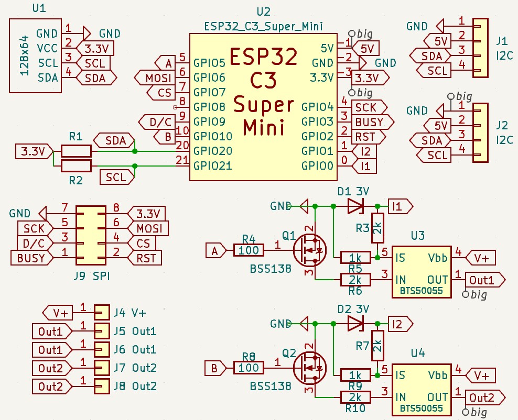Image resolution: width=518 pixels, height=420 pixels.
Task: Select the Q1 BSS138 MOSFET symbol
Action: click(x=309, y=250)
